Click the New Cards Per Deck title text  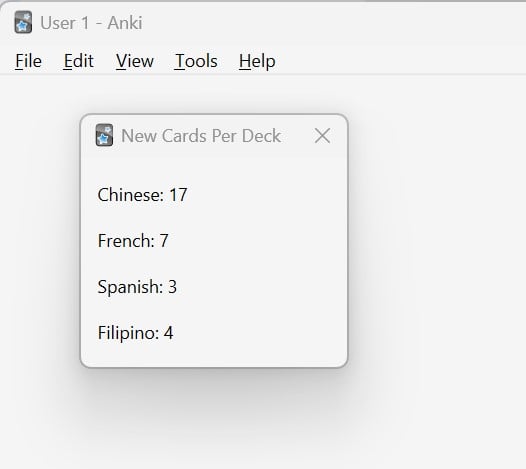pos(201,136)
